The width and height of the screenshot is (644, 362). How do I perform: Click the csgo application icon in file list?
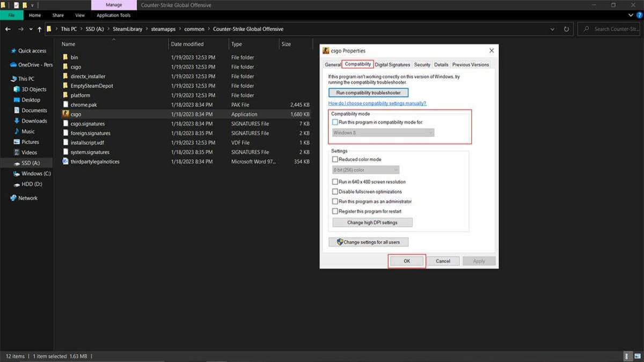click(65, 114)
